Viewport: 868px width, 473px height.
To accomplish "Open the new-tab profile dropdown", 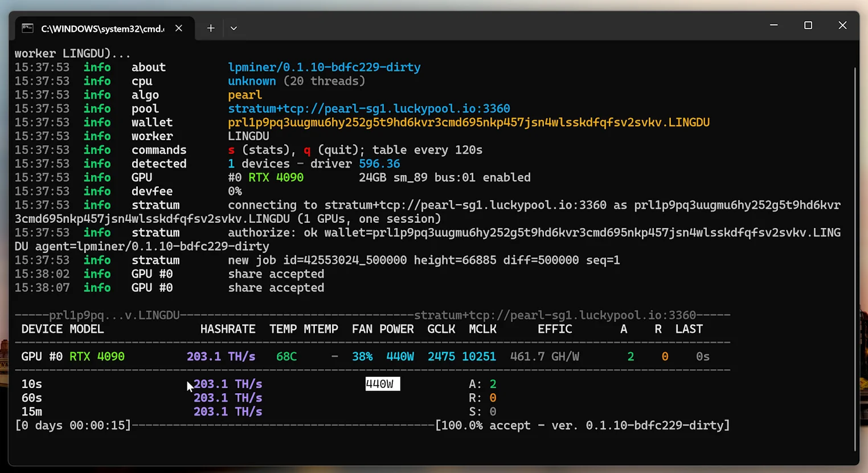I will click(x=234, y=28).
